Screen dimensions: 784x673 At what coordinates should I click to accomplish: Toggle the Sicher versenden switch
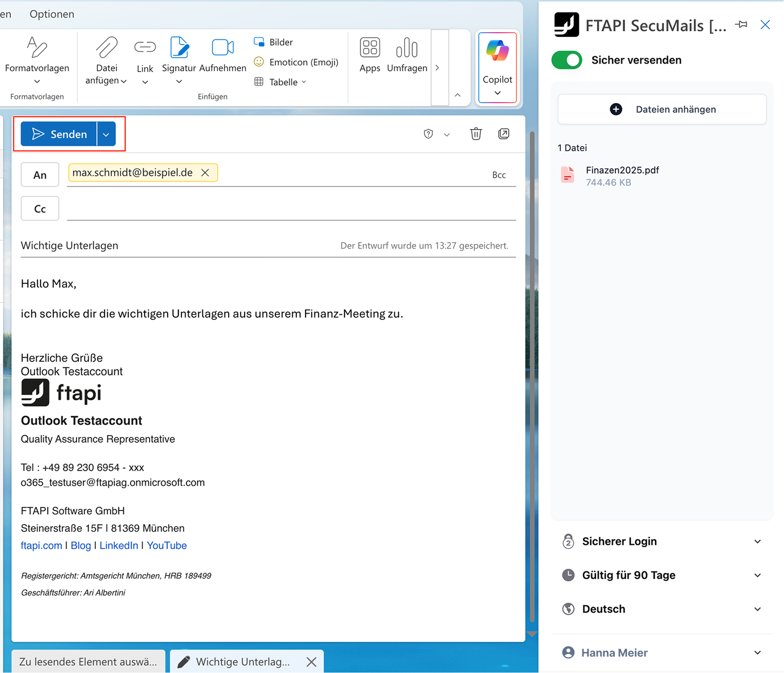point(567,60)
